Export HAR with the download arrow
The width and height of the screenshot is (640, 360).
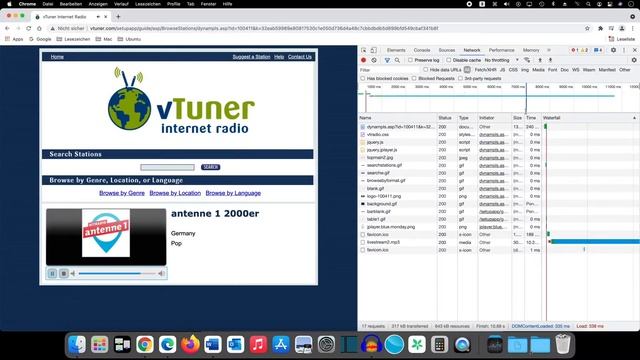pos(550,60)
